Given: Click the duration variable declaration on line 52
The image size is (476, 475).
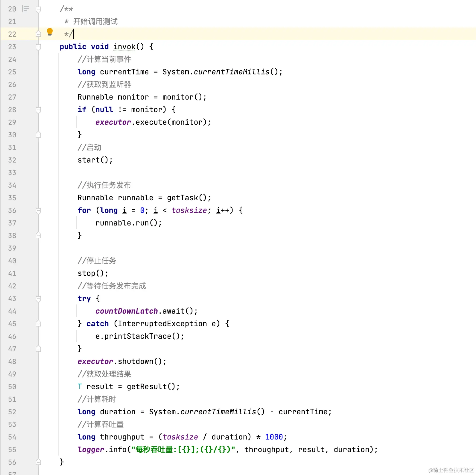Looking at the screenshot, I should 118,412.
